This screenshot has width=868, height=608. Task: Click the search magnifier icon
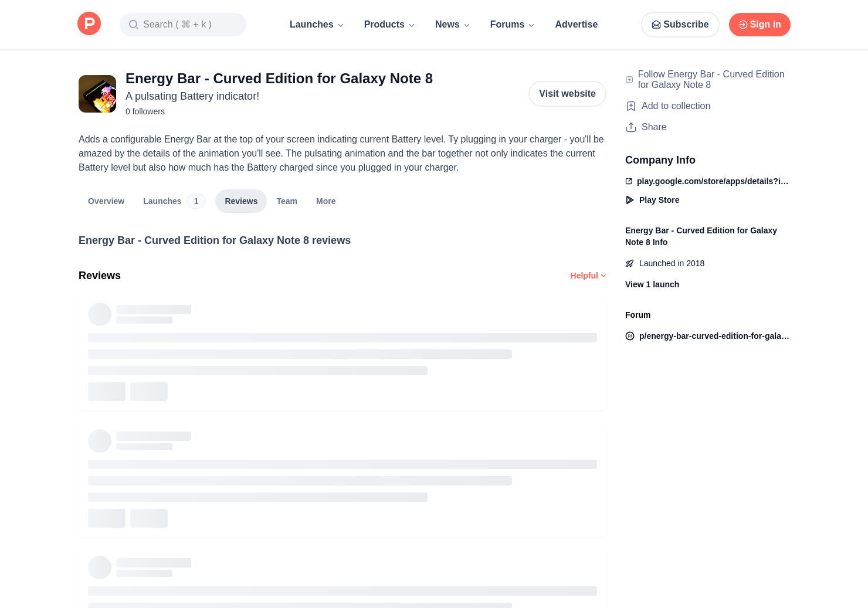coord(134,25)
